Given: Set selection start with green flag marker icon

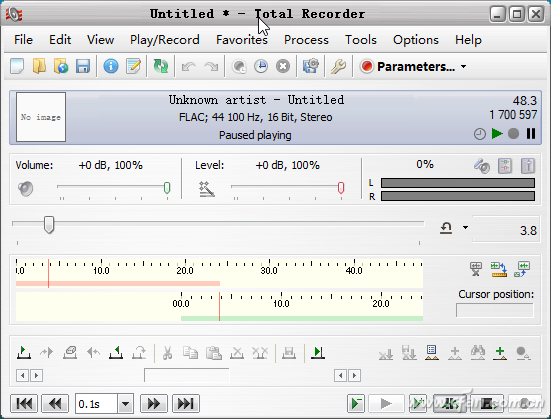Looking at the screenshot, I should point(24,352).
